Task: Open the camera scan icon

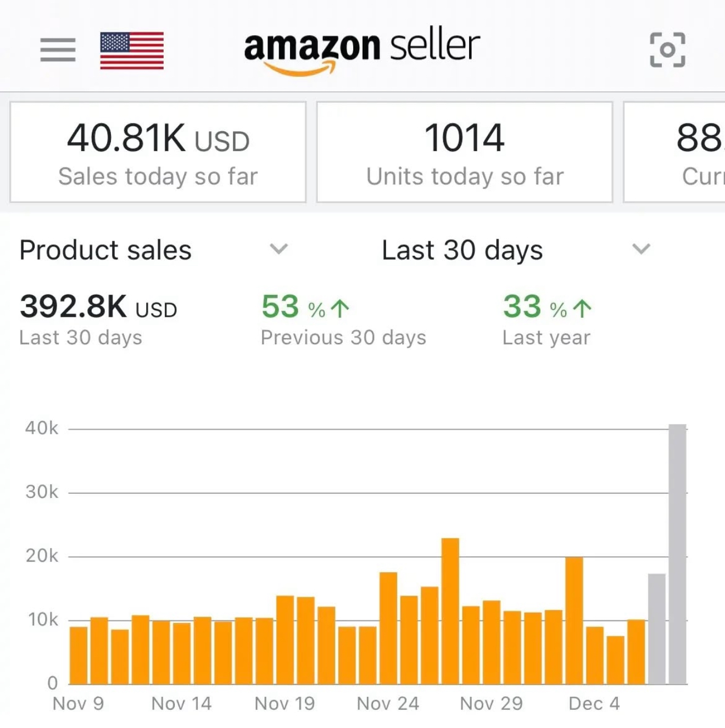Action: [667, 50]
